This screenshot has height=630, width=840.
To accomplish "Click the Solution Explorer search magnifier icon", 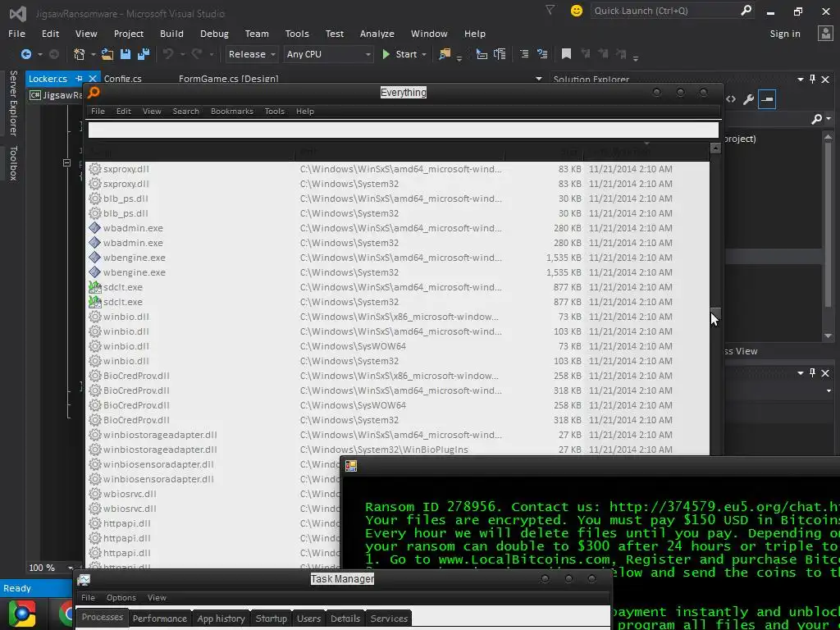I will pyautogui.click(x=816, y=119).
